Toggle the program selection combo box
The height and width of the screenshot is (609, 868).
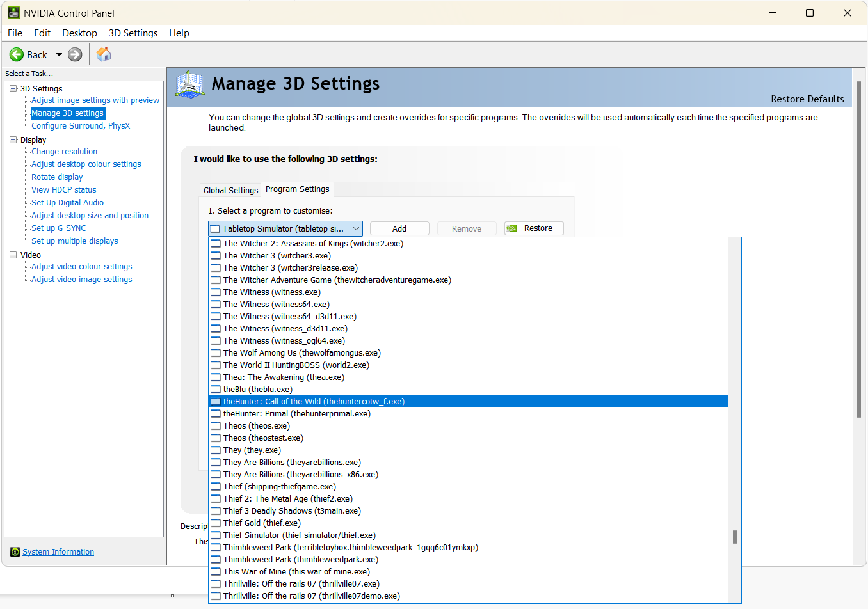(356, 228)
